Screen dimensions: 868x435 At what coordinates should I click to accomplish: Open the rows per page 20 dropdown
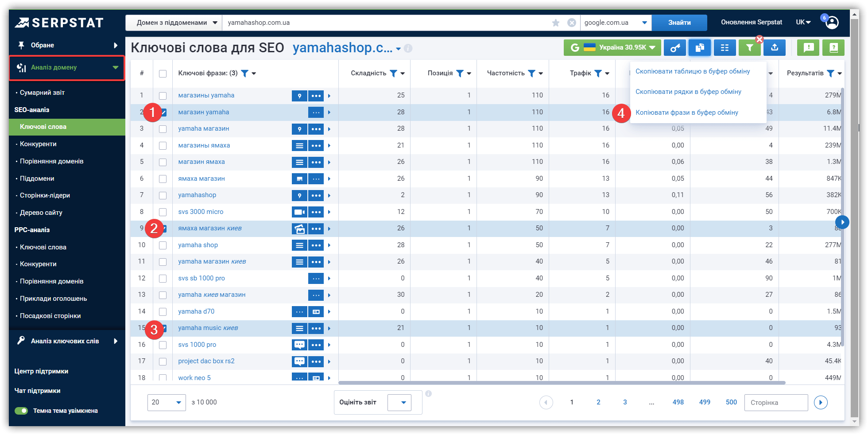167,402
